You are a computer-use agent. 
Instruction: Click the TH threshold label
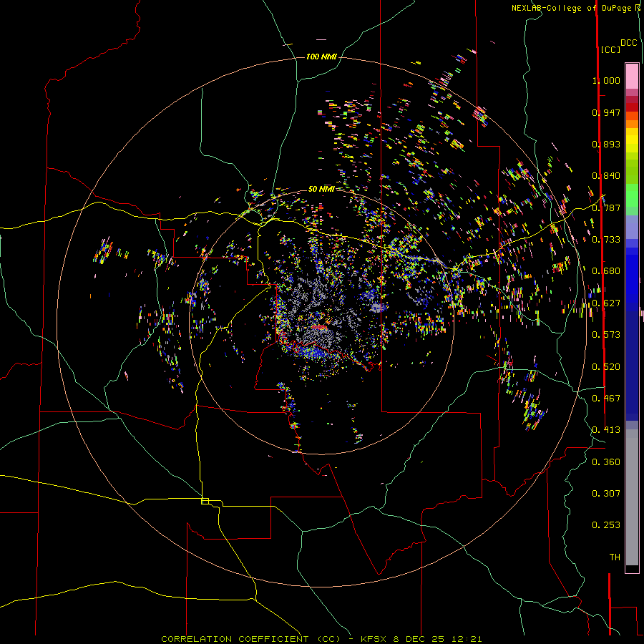tap(615, 557)
